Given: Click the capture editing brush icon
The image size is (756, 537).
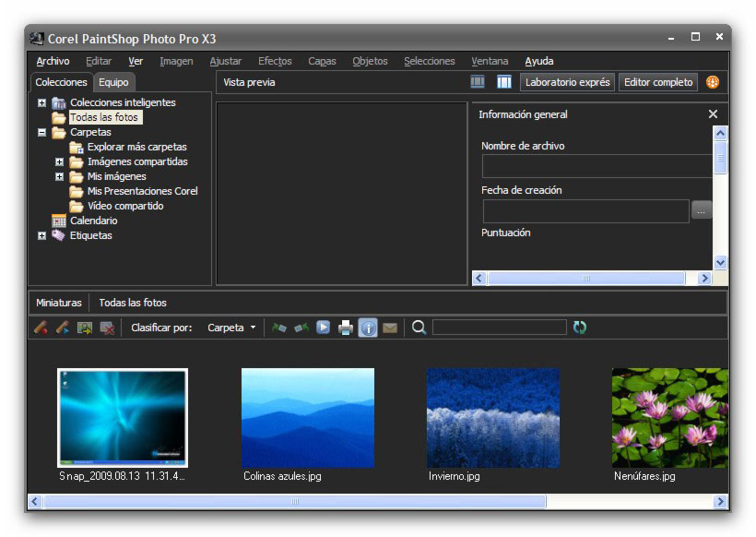Looking at the screenshot, I should (41, 328).
